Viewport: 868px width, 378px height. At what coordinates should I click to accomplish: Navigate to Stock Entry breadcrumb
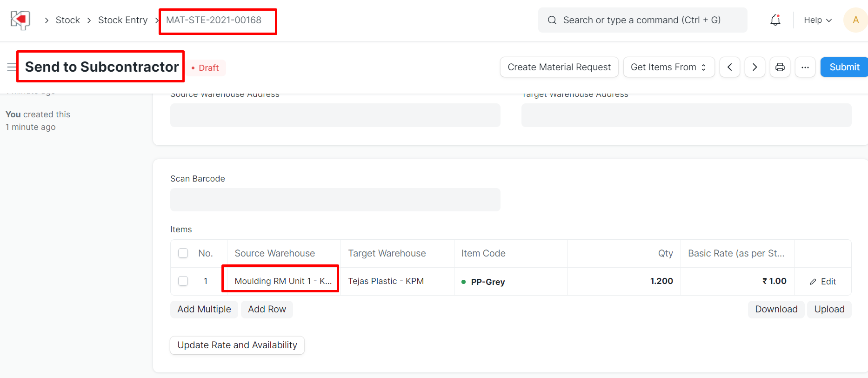tap(123, 20)
